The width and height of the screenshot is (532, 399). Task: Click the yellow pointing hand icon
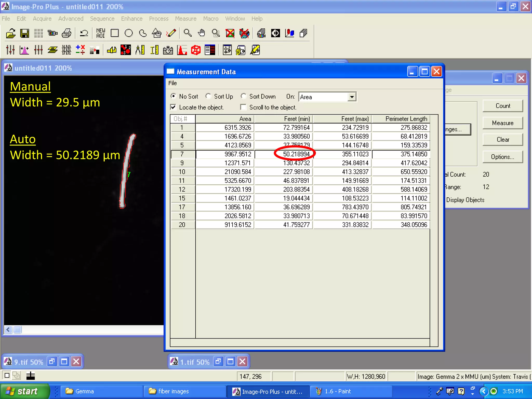[x=112, y=50]
